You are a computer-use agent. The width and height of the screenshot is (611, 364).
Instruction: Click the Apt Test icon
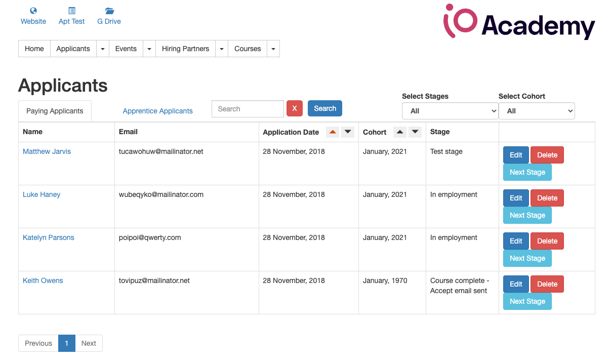click(71, 11)
